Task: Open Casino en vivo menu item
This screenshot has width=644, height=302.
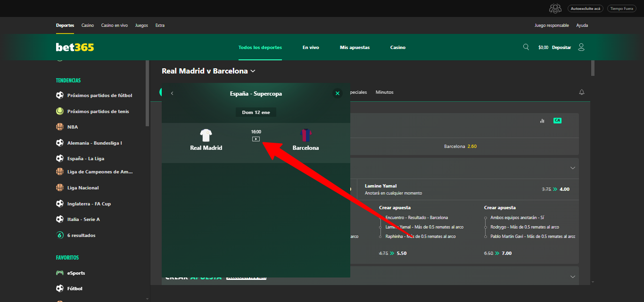Action: tap(115, 25)
